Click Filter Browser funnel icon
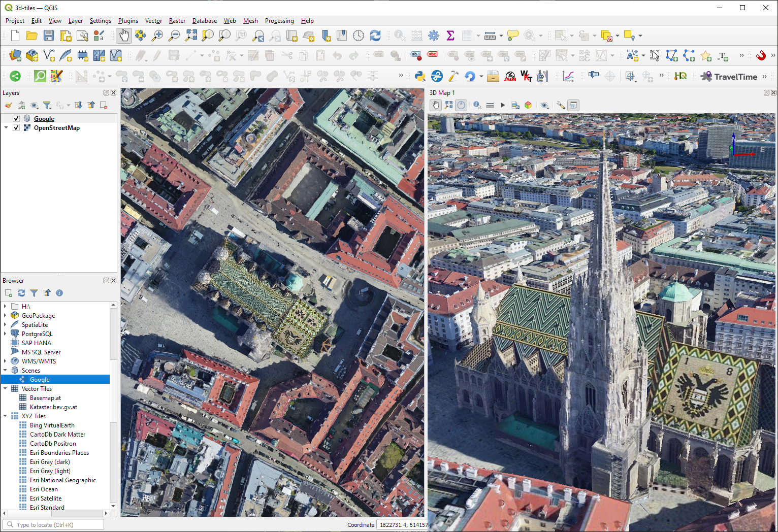Viewport: 778px width, 532px height. coord(34,293)
